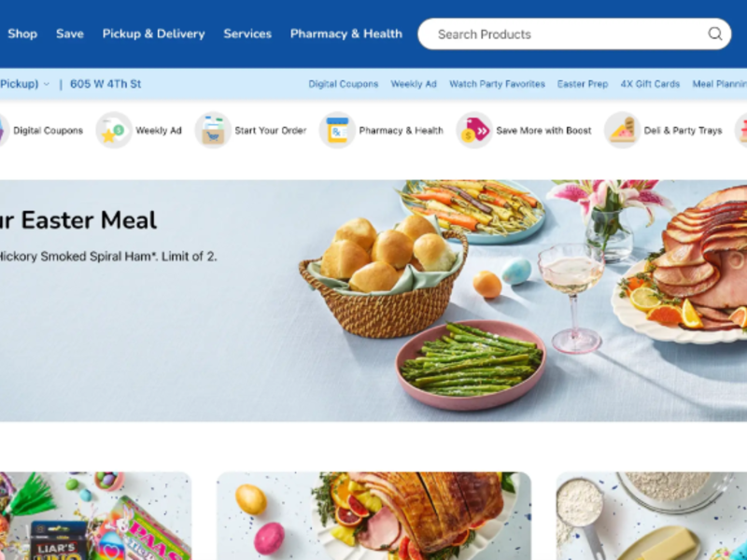The height and width of the screenshot is (560, 747).
Task: Select the Start Your Order cart icon
Action: pyautogui.click(x=213, y=131)
